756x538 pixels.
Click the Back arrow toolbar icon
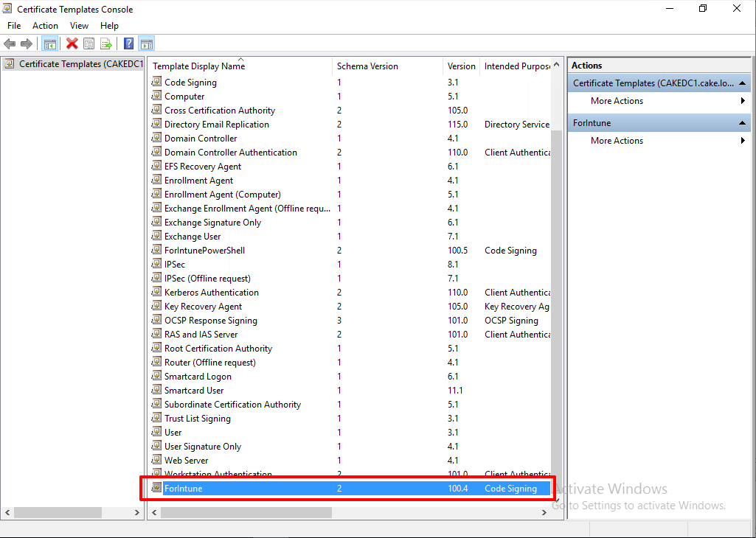(x=10, y=43)
